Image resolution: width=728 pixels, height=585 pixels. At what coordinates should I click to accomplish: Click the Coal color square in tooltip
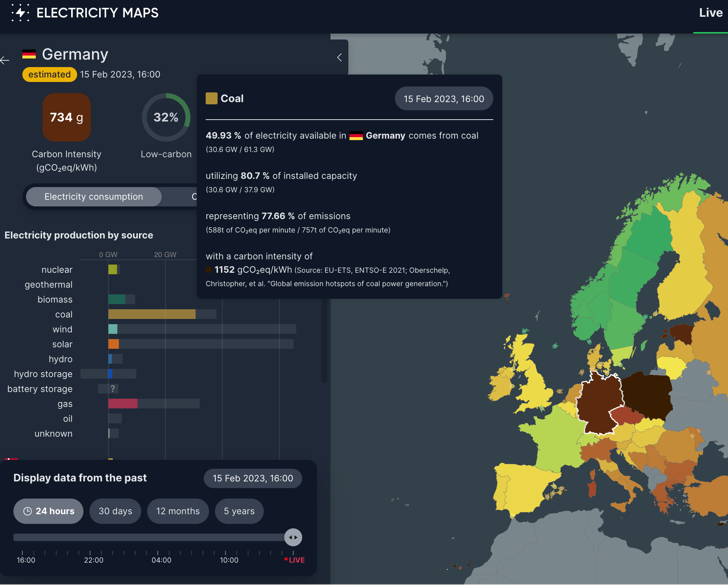(211, 98)
